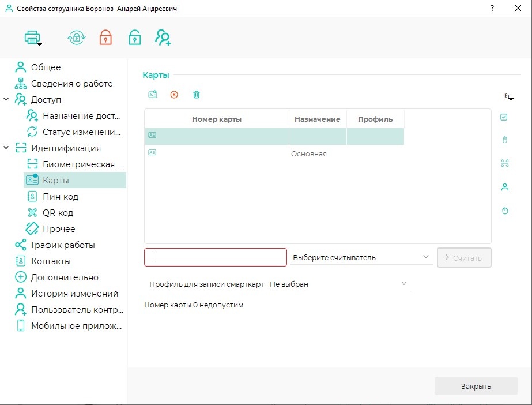The height and width of the screenshot is (405, 532).
Task: Click the Контакты address book icon
Action: 21,261
